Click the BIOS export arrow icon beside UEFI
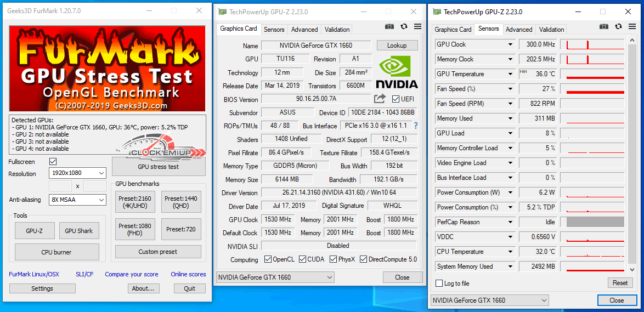 click(380, 99)
